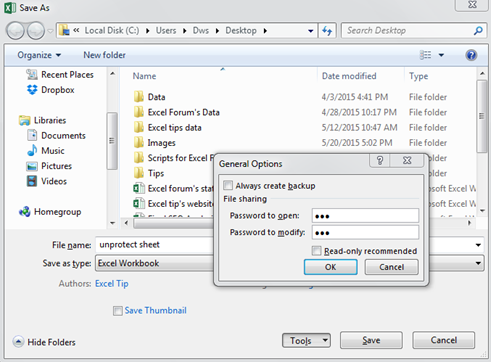This screenshot has height=362, width=491.
Task: Click the search magnifier icon
Action: [478, 31]
